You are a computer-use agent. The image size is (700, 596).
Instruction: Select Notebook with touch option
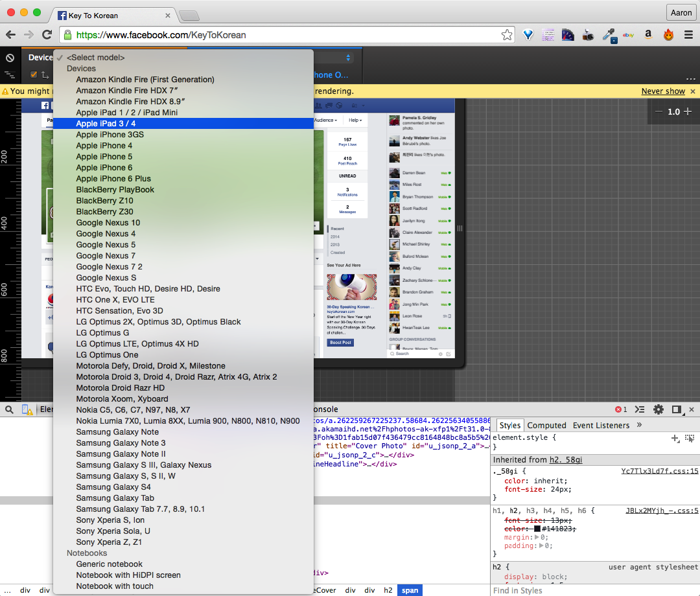tap(115, 586)
